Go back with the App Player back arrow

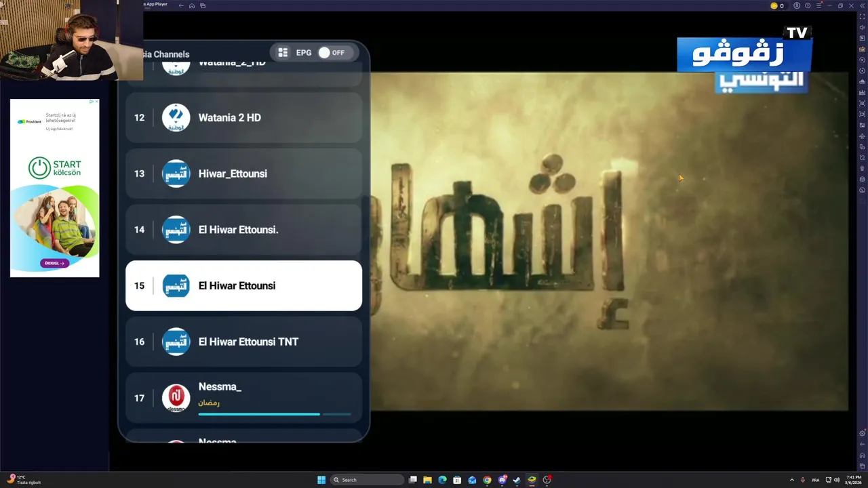pos(181,5)
